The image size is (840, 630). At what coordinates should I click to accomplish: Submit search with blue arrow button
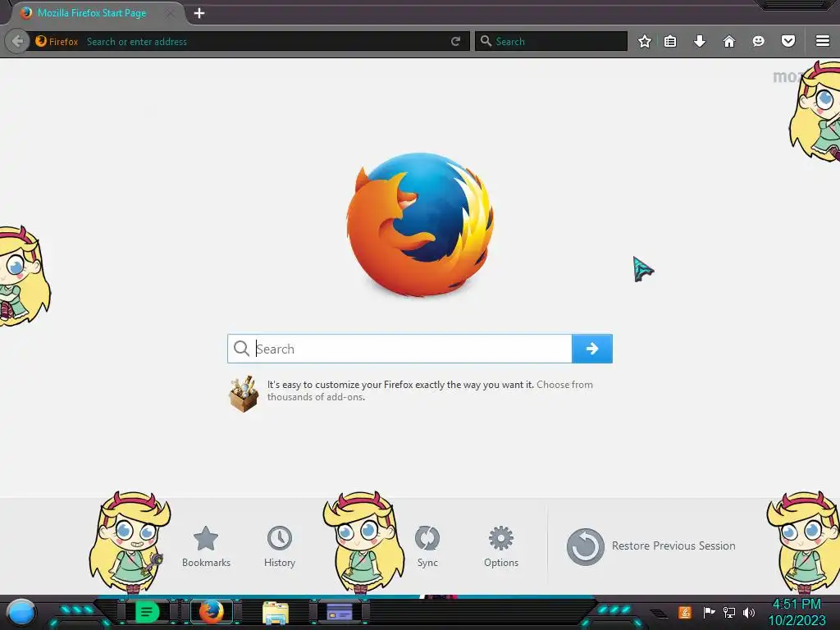[x=592, y=349]
